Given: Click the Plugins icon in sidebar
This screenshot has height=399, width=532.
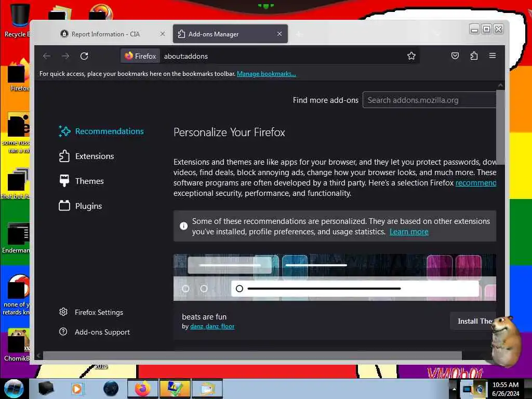Looking at the screenshot, I should [x=64, y=206].
